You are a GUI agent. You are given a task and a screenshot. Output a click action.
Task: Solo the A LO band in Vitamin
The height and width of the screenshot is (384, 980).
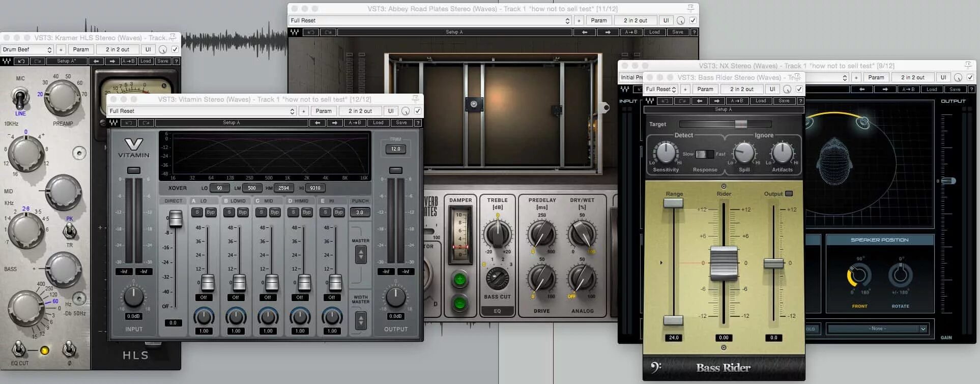[x=197, y=212]
